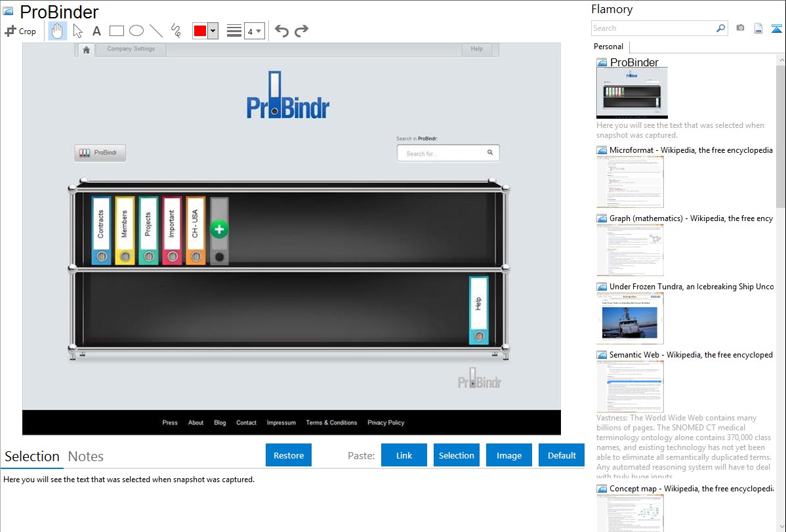Screen dimensions: 786x532
Task: Switch to the Notes tab
Action: [86, 457]
